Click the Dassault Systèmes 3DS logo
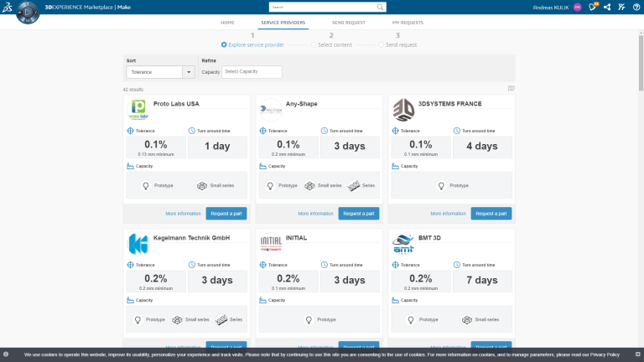The image size is (644, 362). click(x=7, y=7)
